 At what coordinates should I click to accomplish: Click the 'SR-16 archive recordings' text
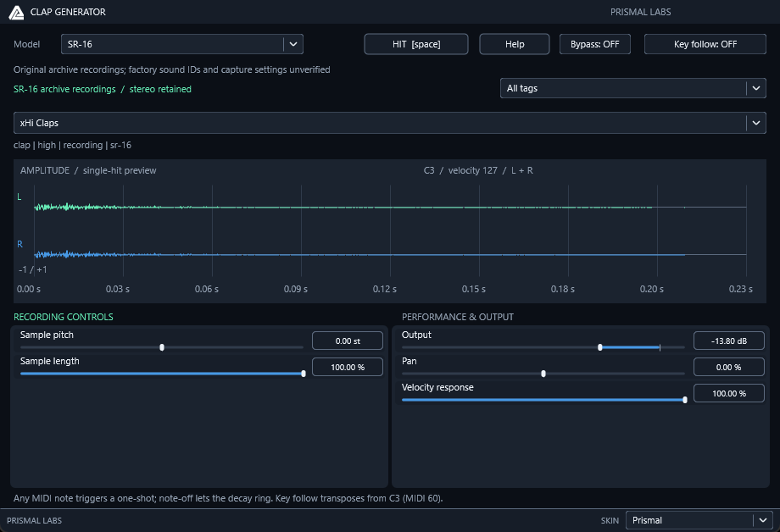coord(64,89)
